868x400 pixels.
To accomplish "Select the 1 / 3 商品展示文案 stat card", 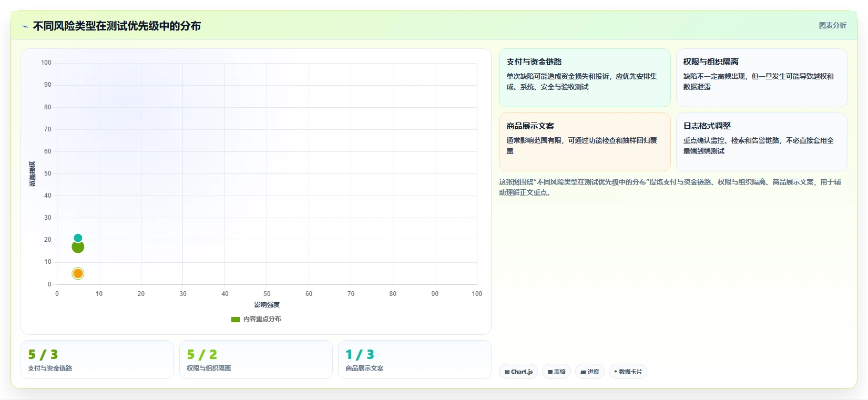I will [415, 360].
